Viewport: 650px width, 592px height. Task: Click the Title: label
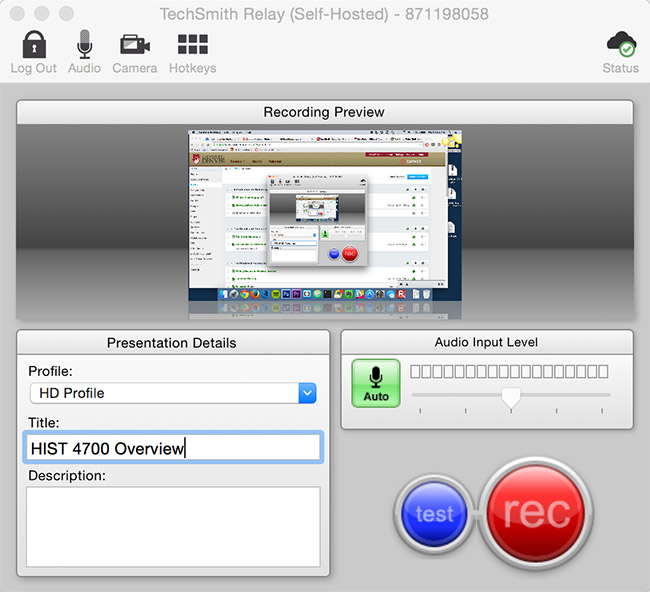pyautogui.click(x=44, y=422)
